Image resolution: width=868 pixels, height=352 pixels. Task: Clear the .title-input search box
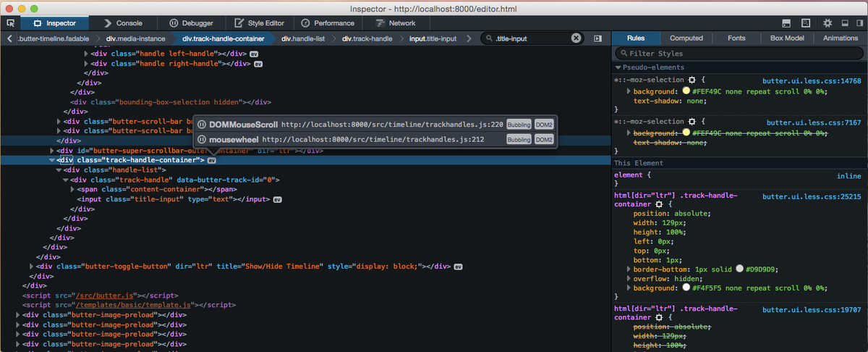[x=576, y=38]
